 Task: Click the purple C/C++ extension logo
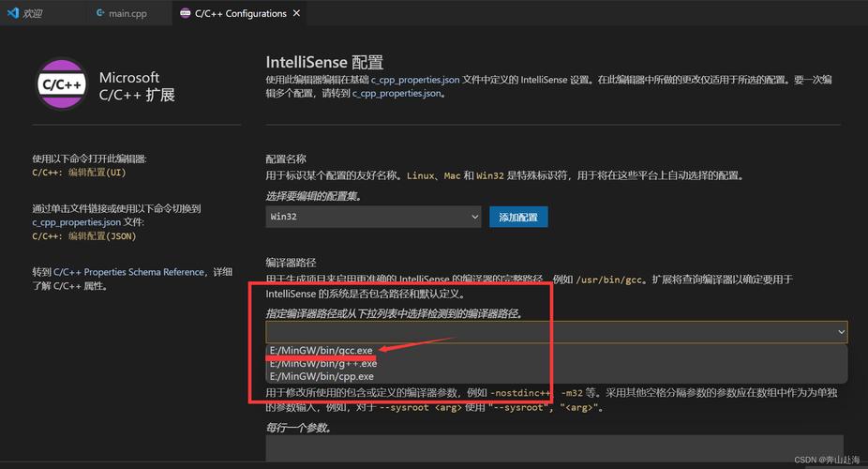[62, 84]
